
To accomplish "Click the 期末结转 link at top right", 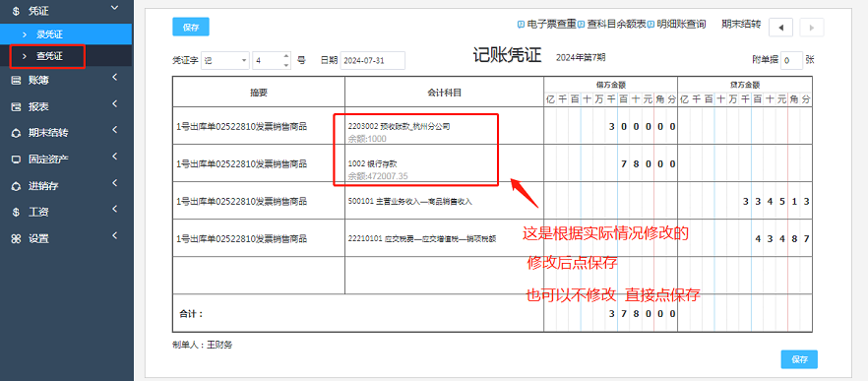I will point(741,25).
